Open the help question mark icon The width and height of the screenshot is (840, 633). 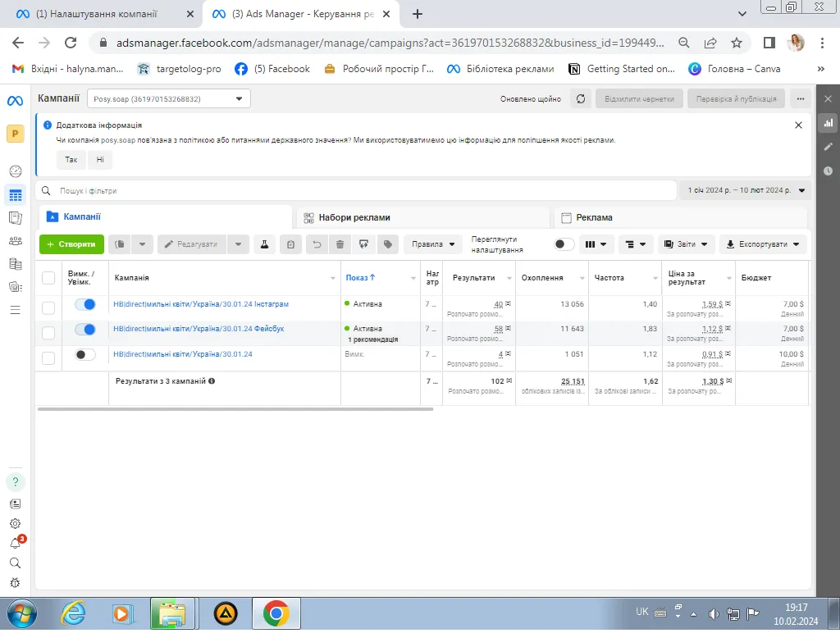(x=15, y=481)
